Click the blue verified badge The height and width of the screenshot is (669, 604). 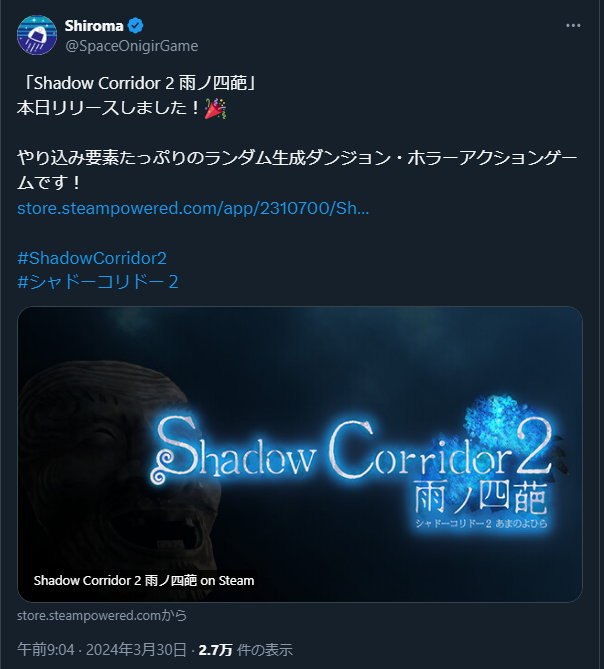pyautogui.click(x=136, y=26)
